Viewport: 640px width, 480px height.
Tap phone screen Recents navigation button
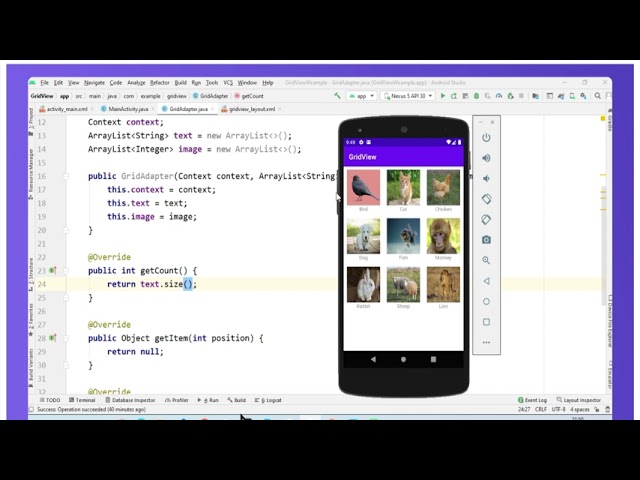click(433, 359)
